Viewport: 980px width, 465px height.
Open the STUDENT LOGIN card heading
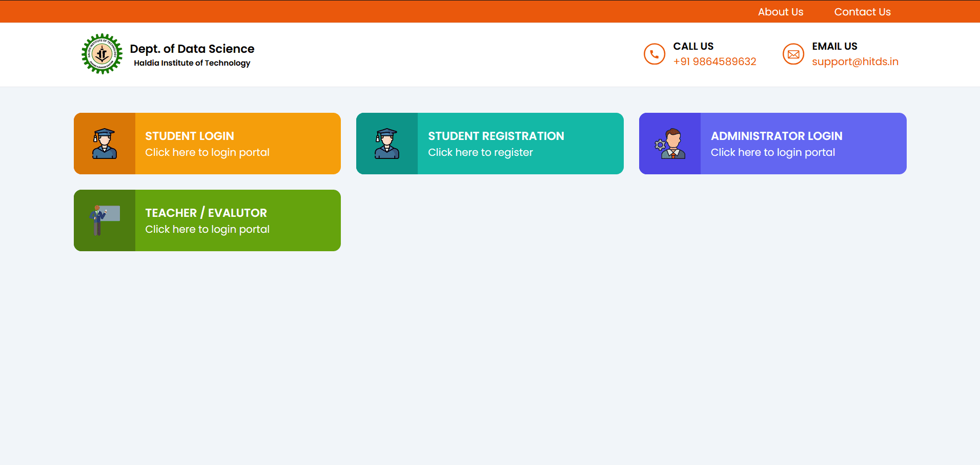tap(190, 136)
